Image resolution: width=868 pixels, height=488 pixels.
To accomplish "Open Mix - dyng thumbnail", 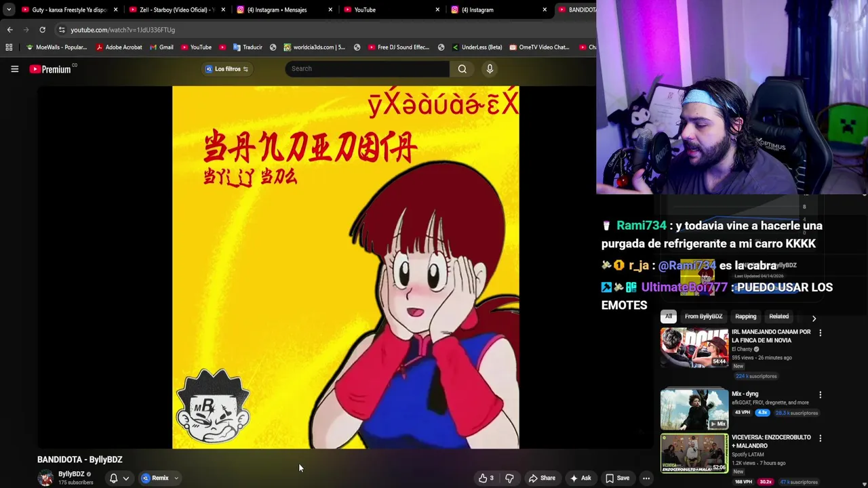I will pyautogui.click(x=694, y=409).
